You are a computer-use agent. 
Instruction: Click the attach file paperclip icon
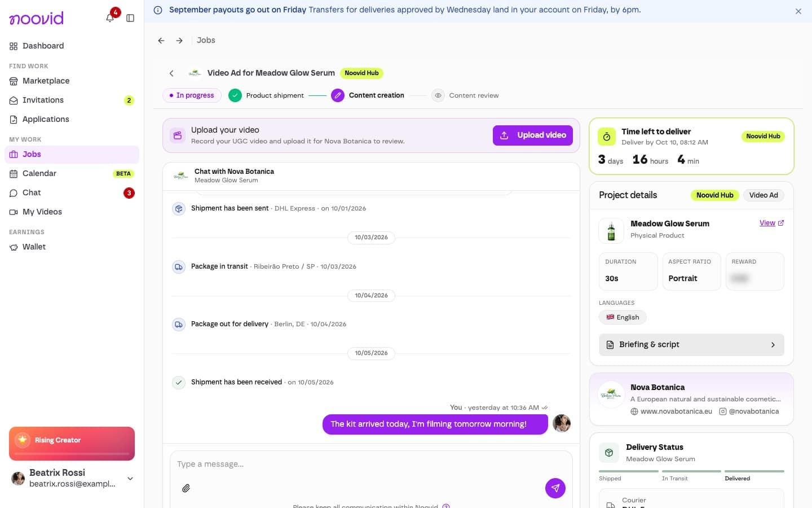tap(186, 488)
